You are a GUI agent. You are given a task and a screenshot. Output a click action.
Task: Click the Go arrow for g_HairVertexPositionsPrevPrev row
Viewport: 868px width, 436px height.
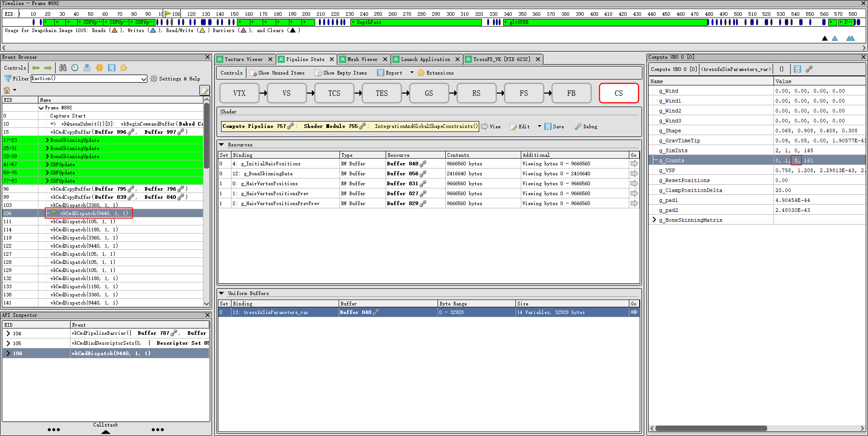point(634,203)
